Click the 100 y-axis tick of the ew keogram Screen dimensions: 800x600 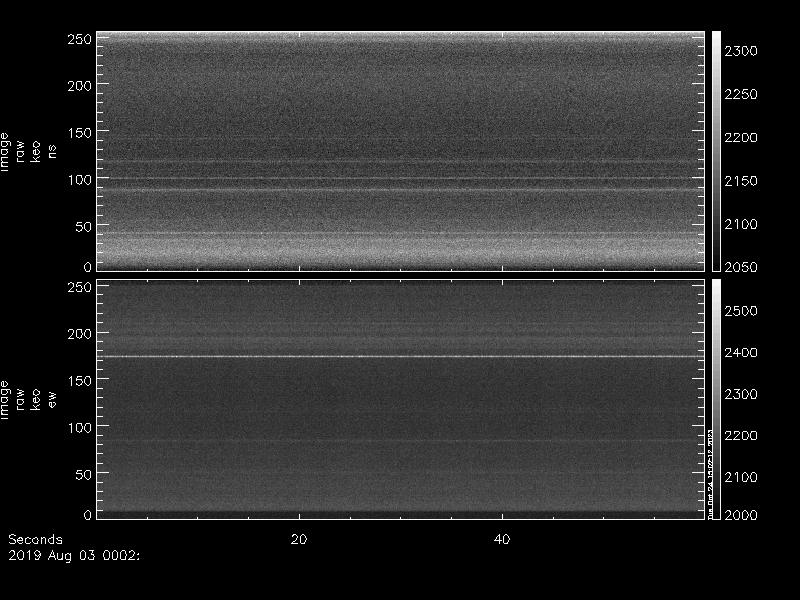coord(80,427)
